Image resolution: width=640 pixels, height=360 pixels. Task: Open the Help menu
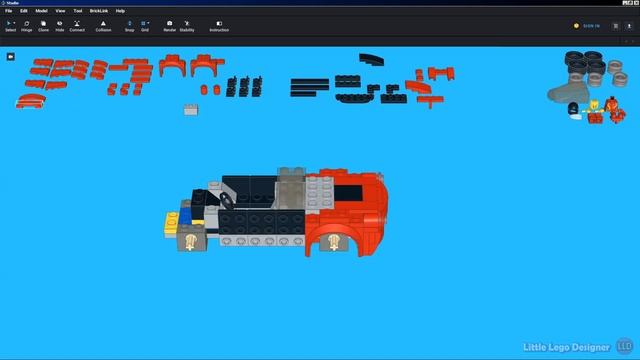(120, 11)
